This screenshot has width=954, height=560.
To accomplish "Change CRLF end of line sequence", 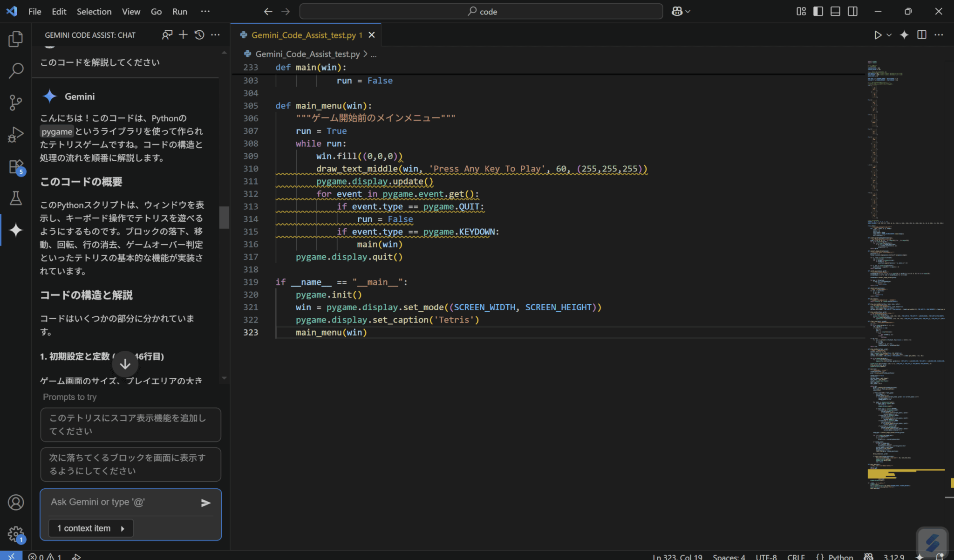I will (x=796, y=556).
